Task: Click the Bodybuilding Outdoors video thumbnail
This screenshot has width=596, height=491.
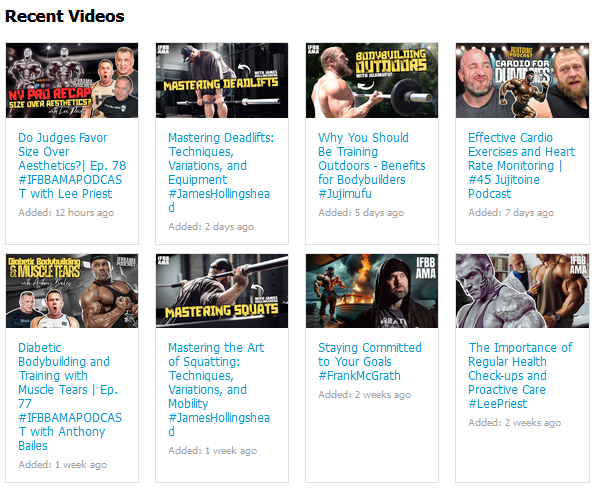Action: click(x=372, y=80)
